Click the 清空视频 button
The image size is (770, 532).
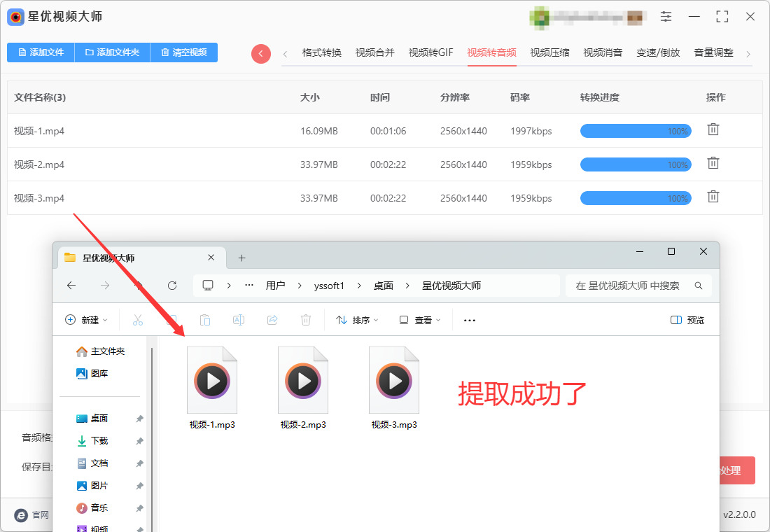coord(183,52)
